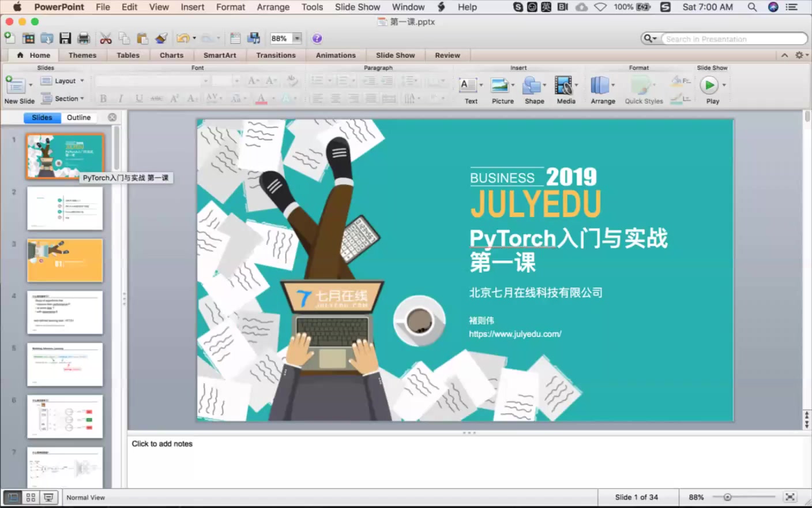Open the media browser icon
Image resolution: width=812 pixels, height=508 pixels.
point(254,39)
